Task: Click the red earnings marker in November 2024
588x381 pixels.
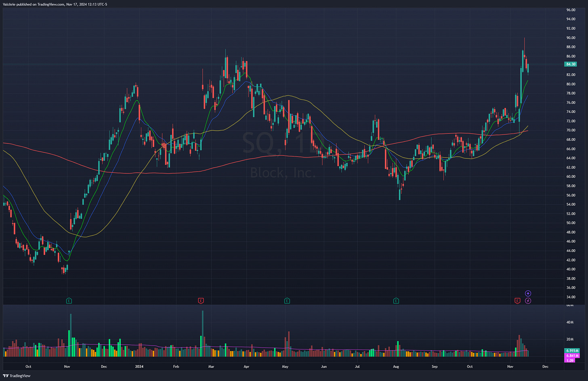Action: [517, 301]
